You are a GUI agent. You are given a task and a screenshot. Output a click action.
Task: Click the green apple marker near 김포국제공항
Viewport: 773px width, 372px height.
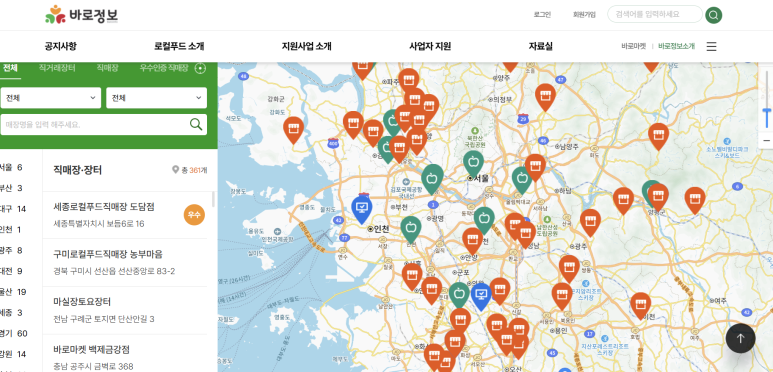pos(432,178)
